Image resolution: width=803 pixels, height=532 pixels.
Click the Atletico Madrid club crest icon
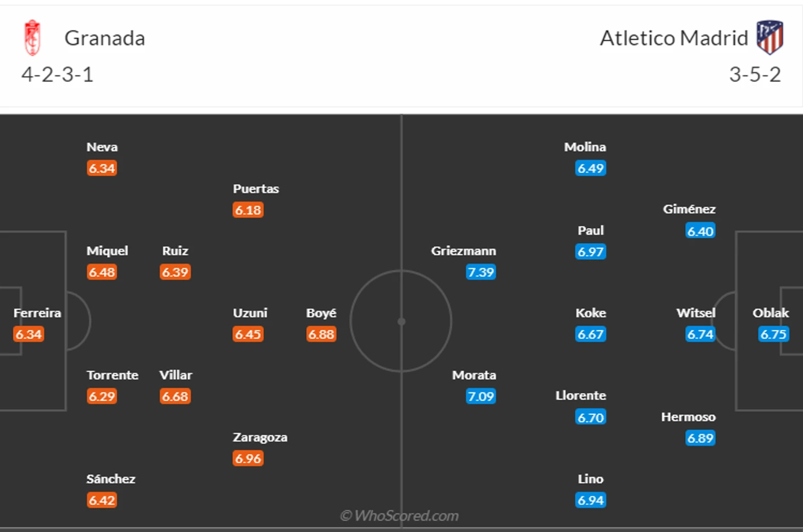pos(769,37)
